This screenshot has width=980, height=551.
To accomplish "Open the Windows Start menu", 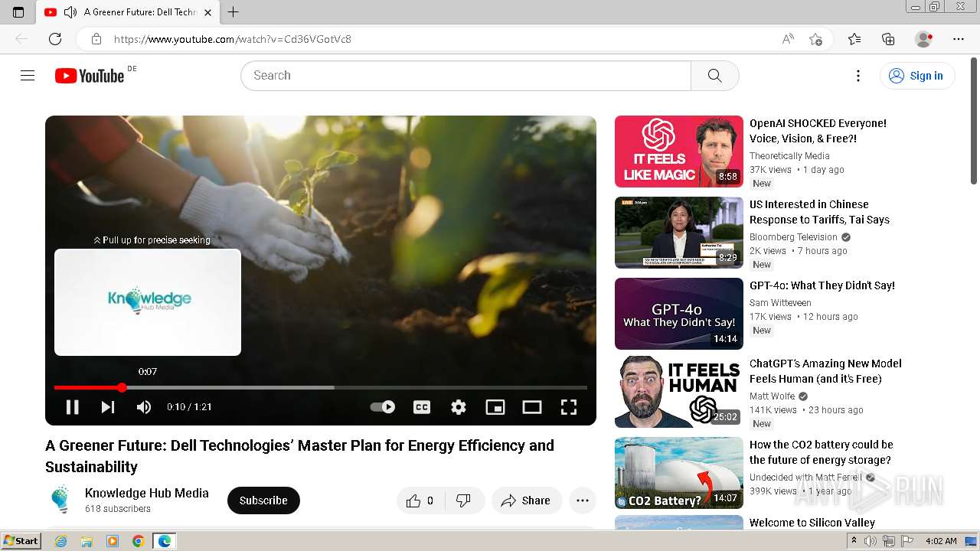I will coord(21,541).
